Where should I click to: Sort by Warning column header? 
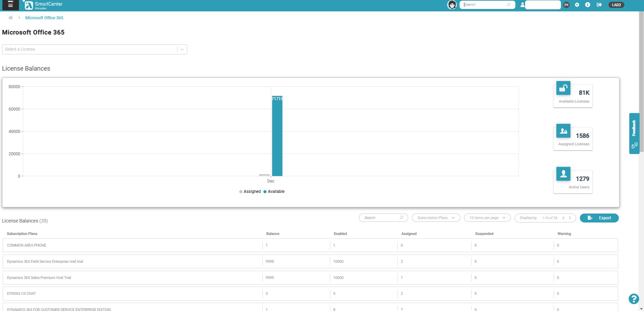[564, 234]
